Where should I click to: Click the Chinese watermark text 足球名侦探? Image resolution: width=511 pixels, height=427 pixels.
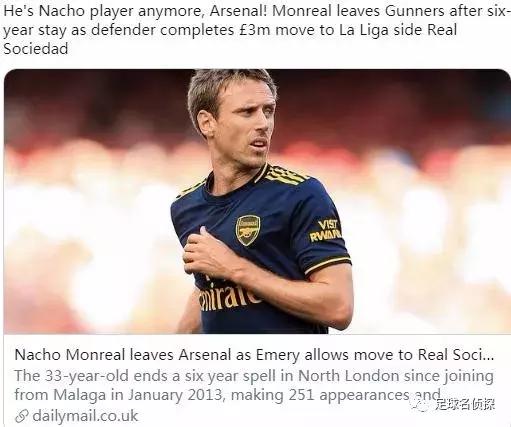point(465,404)
